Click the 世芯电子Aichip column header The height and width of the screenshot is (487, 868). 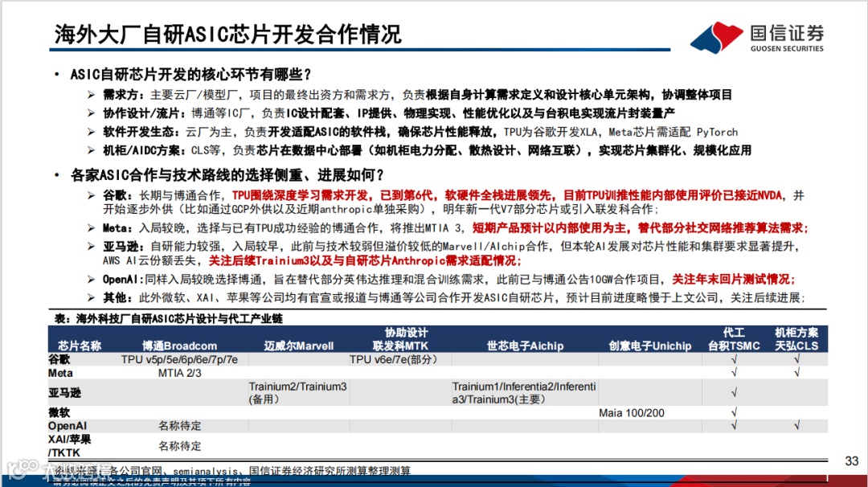[525, 346]
